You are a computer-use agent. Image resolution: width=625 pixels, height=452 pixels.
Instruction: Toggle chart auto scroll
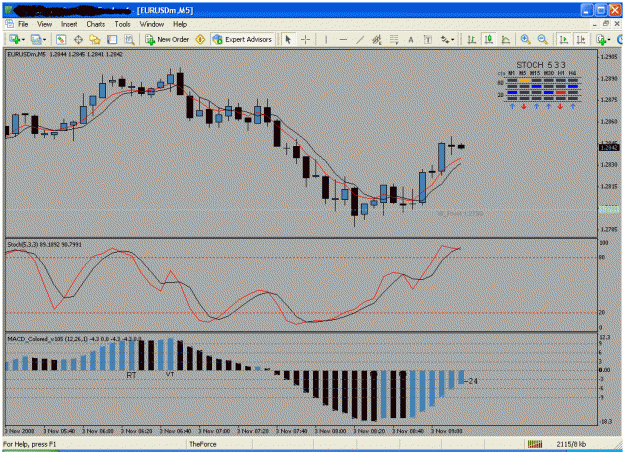point(564,39)
